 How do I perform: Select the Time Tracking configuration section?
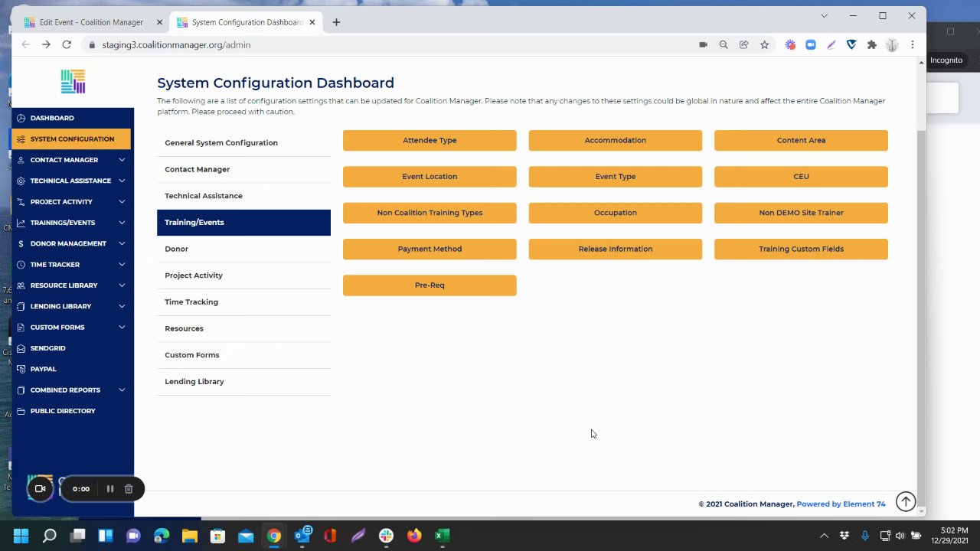click(243, 302)
